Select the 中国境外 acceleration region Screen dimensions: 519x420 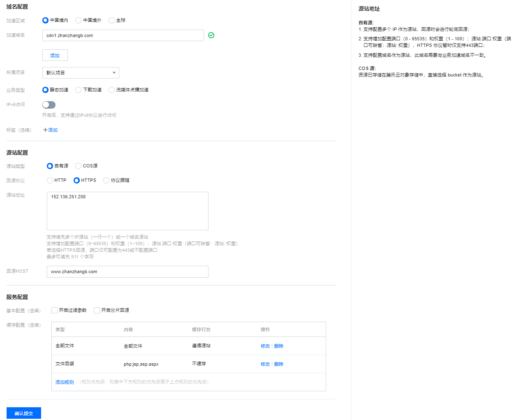tap(78, 20)
